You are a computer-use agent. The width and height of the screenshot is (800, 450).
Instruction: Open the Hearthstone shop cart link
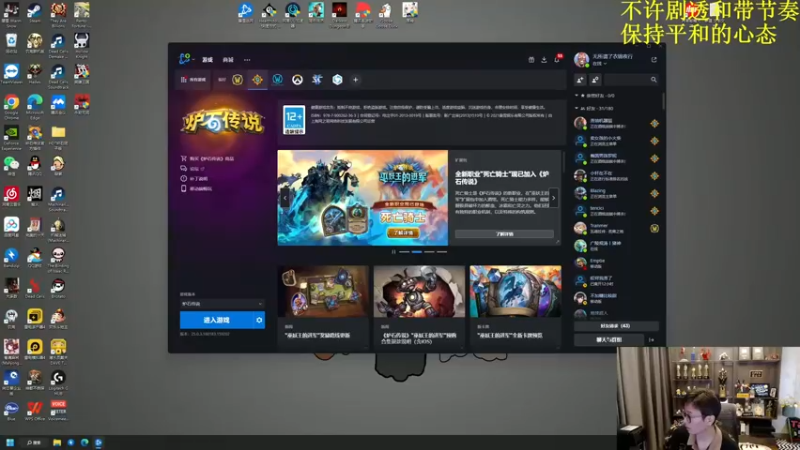(x=207, y=159)
